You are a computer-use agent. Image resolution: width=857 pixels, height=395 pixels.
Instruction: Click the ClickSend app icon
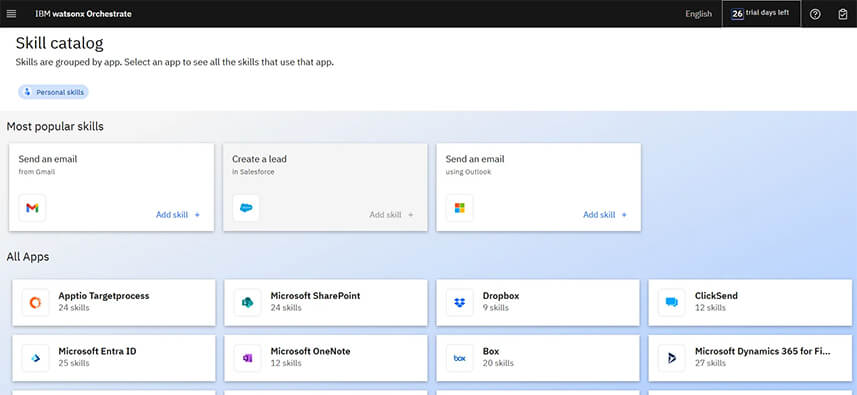click(x=672, y=302)
